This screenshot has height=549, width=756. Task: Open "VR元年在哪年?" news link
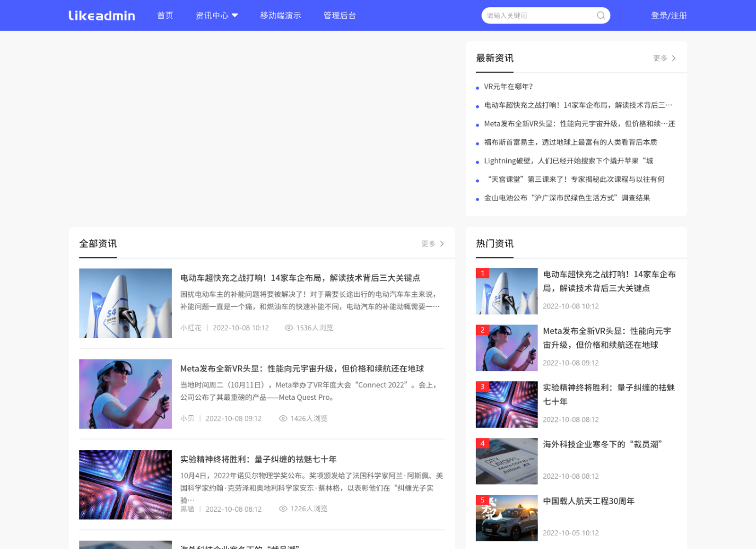[508, 87]
